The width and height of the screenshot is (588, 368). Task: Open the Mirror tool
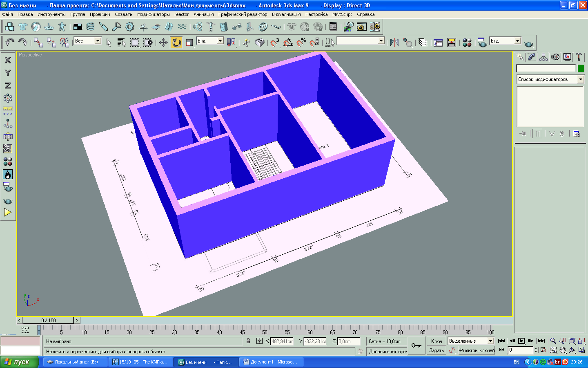pyautogui.click(x=394, y=42)
